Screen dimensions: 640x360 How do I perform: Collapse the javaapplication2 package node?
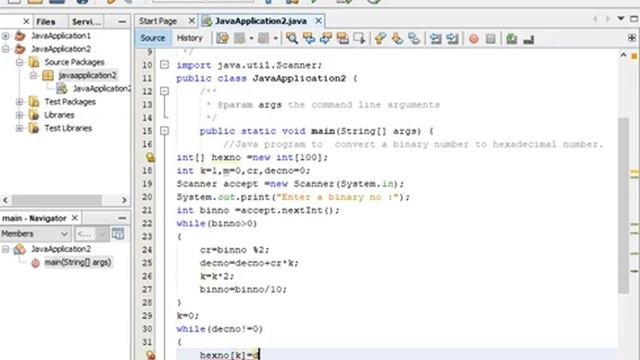click(33, 75)
